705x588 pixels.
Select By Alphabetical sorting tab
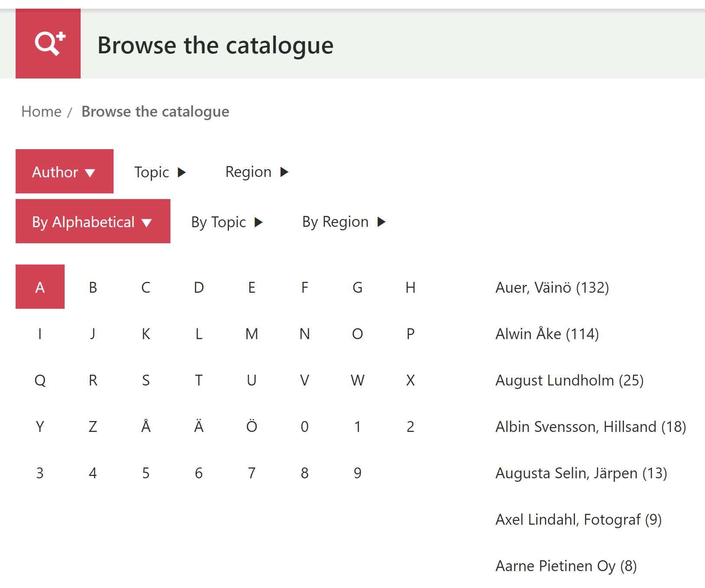pos(92,222)
